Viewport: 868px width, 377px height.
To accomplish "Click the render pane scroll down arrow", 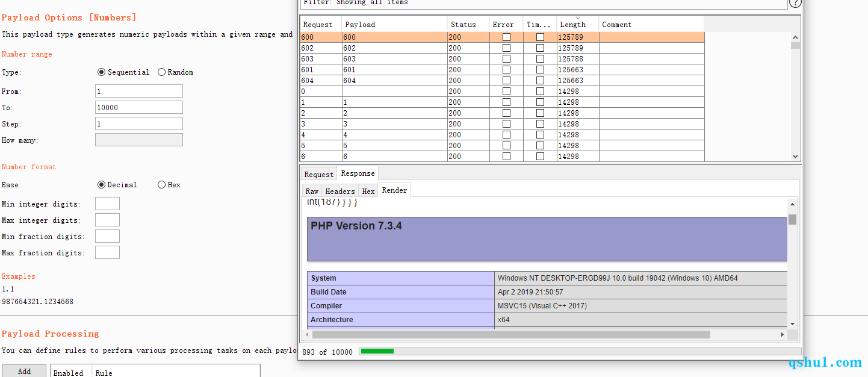I will pos(792,323).
